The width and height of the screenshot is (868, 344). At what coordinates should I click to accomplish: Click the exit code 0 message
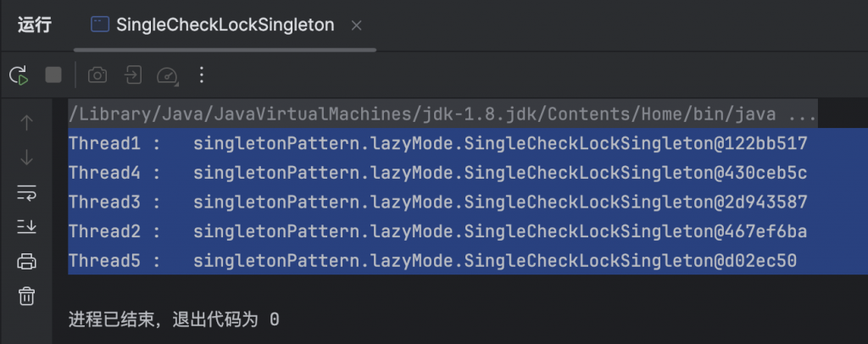point(174,319)
